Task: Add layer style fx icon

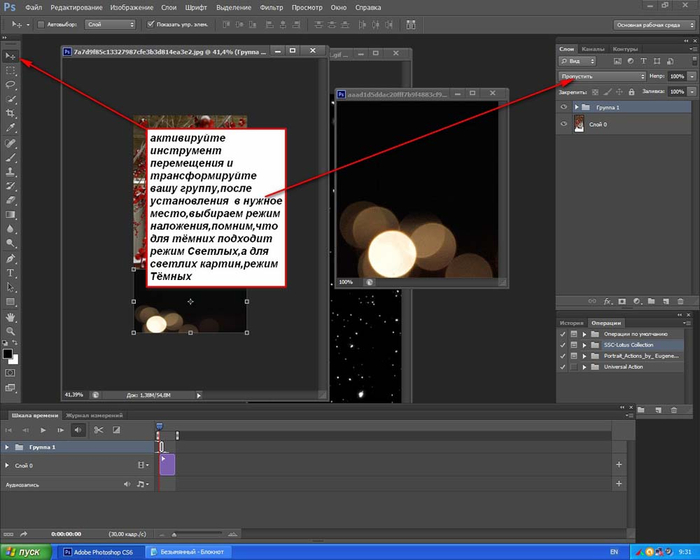Action: coord(607,301)
